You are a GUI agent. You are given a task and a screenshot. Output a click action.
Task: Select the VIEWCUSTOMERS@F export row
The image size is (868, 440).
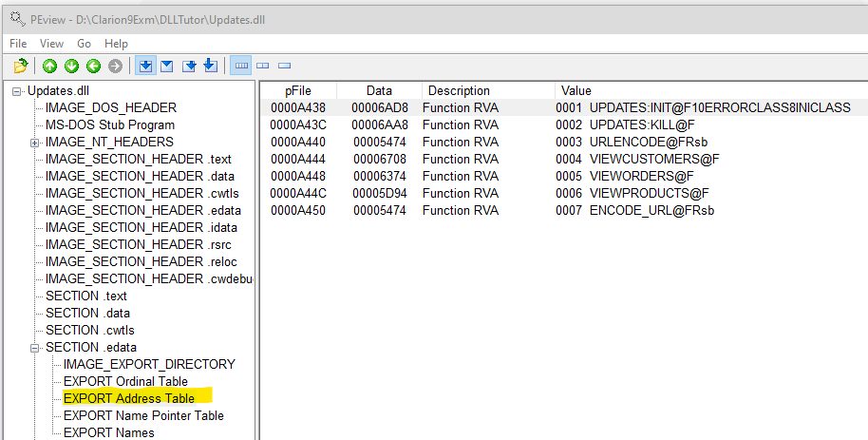coord(643,159)
